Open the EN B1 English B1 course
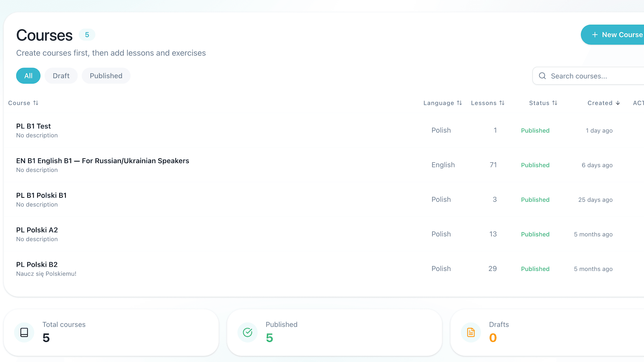This screenshot has height=362, width=644. click(103, 161)
